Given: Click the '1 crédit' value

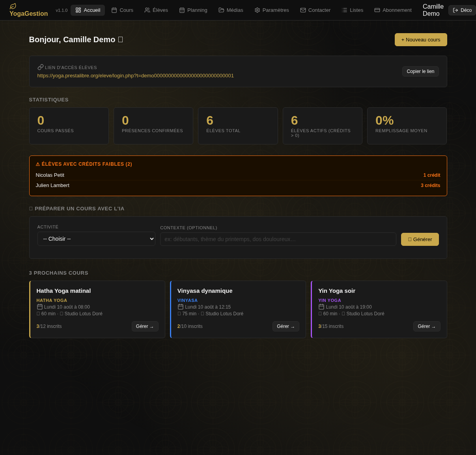Looking at the screenshot, I should pos(432,175).
